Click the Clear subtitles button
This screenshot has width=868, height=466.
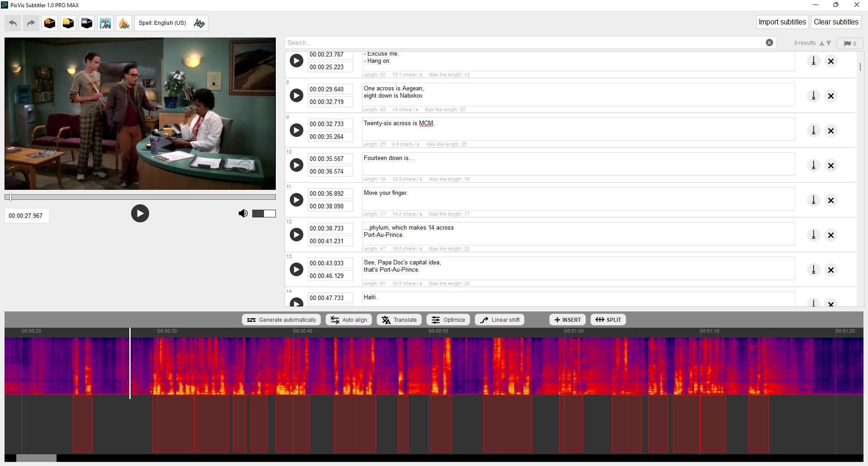tap(836, 22)
